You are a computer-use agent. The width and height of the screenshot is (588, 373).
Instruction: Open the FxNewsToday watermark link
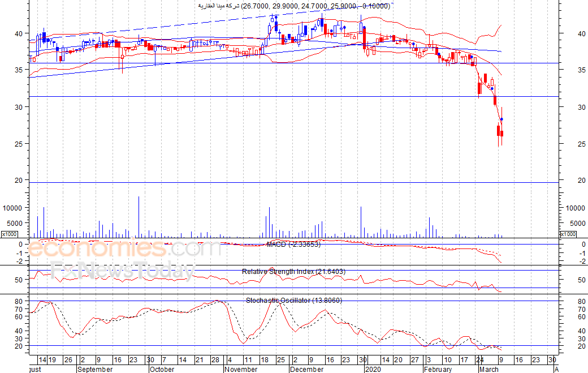[x=122, y=271]
